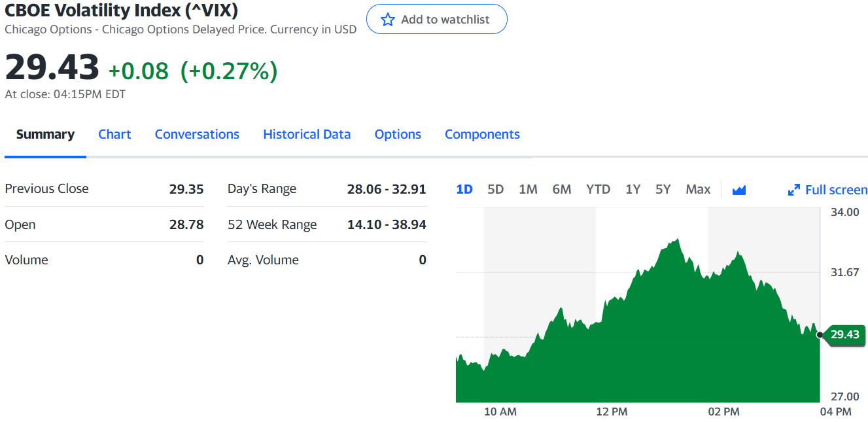Click the 27.00 y-axis label

point(845,396)
